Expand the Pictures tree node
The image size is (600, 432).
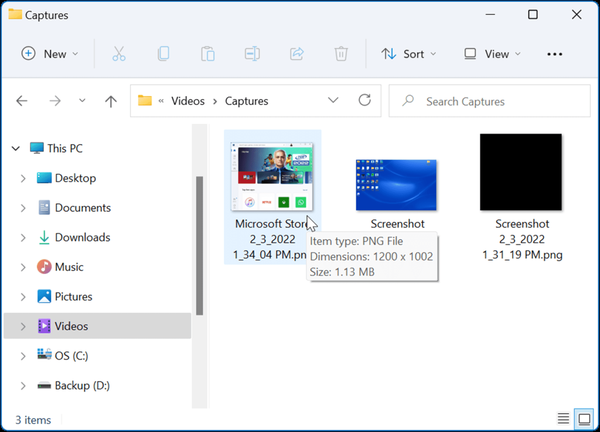pos(23,297)
